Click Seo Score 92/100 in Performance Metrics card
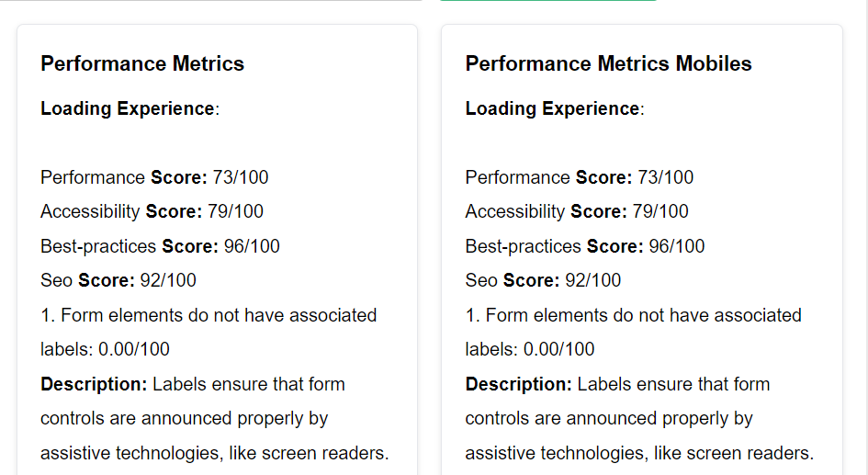Screen dimensions: 868x475 [118, 280]
